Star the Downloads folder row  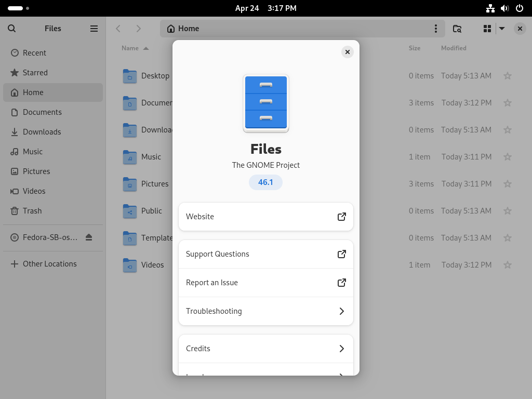508,129
